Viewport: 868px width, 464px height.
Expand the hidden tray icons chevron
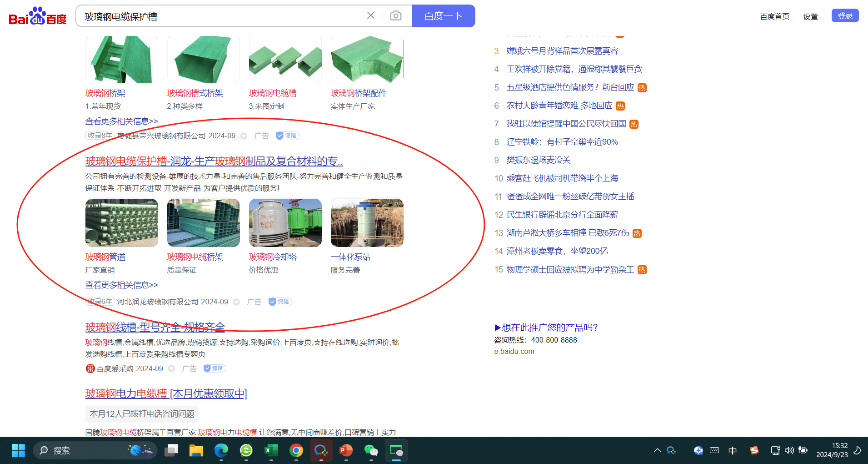coord(657,450)
